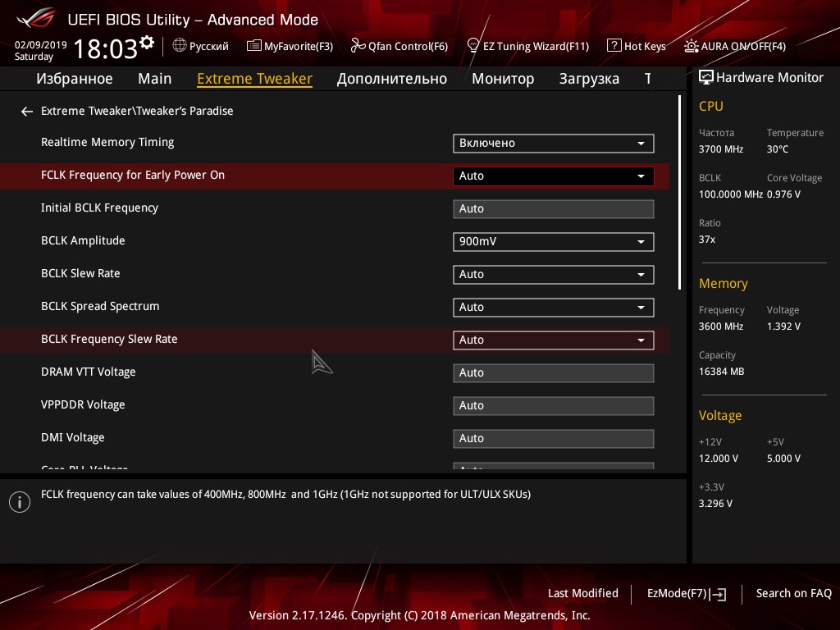This screenshot has width=840, height=630.
Task: Click the BCLK Amplitude label
Action: (x=83, y=241)
